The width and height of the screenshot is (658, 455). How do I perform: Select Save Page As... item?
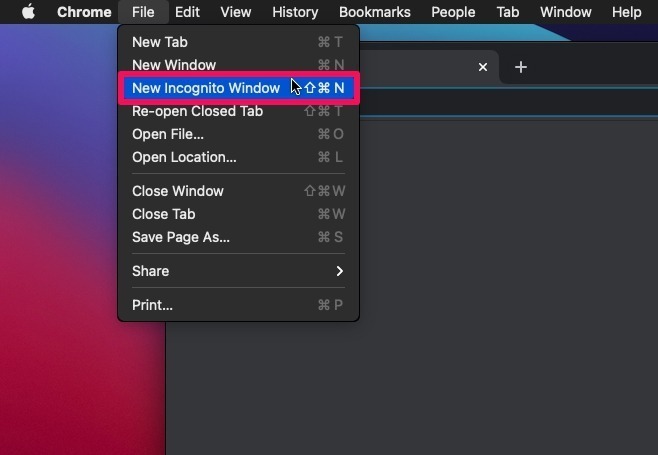click(x=238, y=237)
